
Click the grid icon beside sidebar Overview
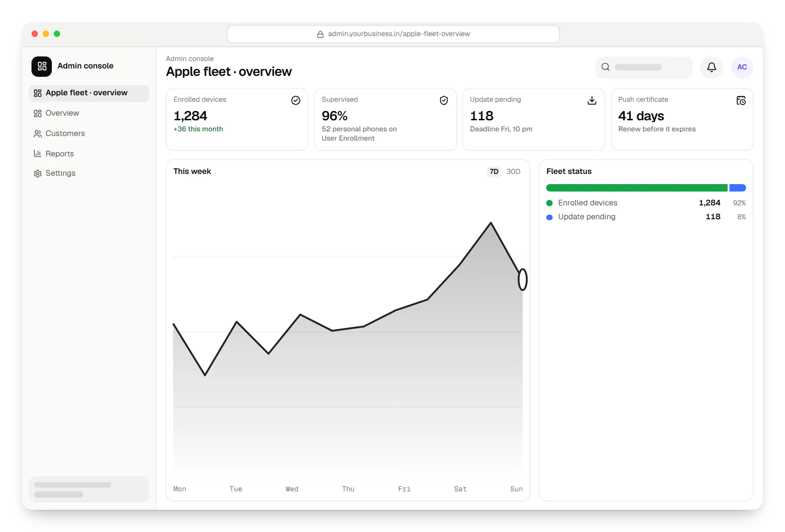37,113
